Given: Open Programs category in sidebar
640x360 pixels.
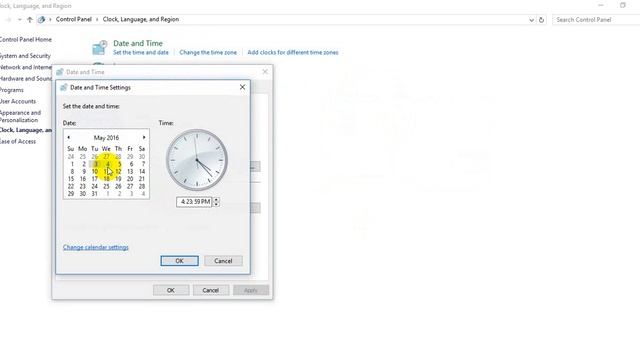Looking at the screenshot, I should [12, 90].
